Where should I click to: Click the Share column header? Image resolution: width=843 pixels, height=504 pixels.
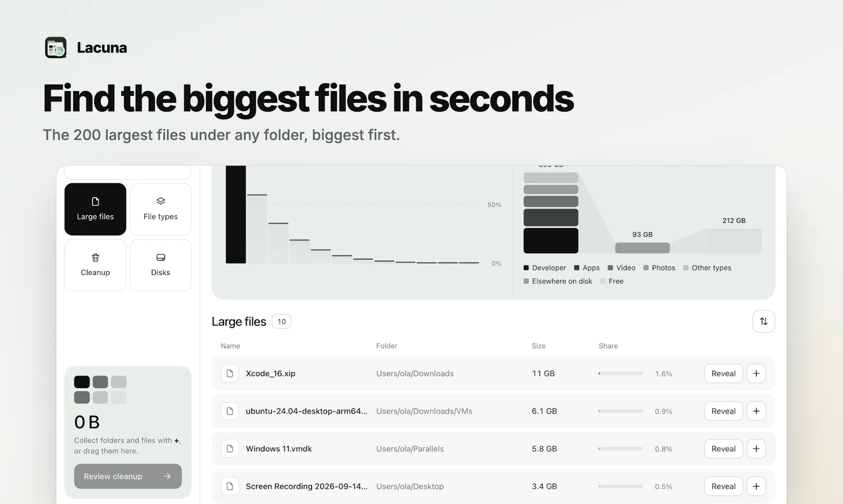608,346
